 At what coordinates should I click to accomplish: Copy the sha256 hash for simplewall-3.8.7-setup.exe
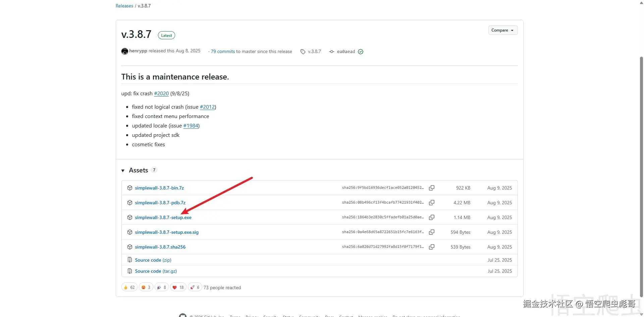coord(432,217)
